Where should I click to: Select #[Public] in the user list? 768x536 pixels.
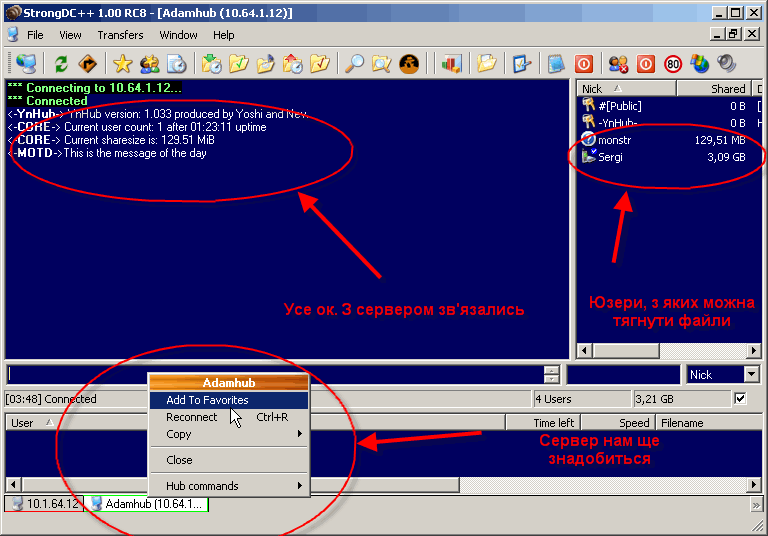point(669,106)
